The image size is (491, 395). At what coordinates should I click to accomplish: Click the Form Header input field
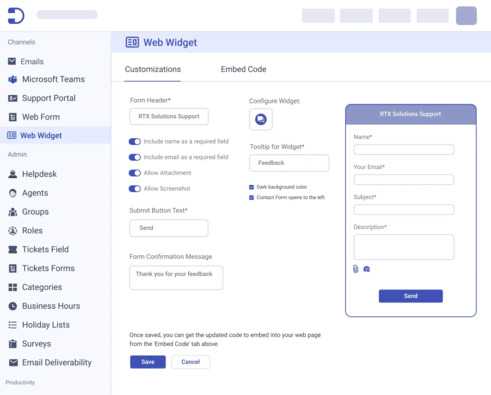169,116
